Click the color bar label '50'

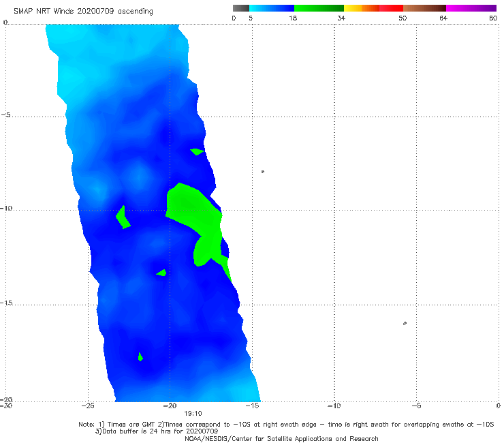pyautogui.click(x=403, y=18)
